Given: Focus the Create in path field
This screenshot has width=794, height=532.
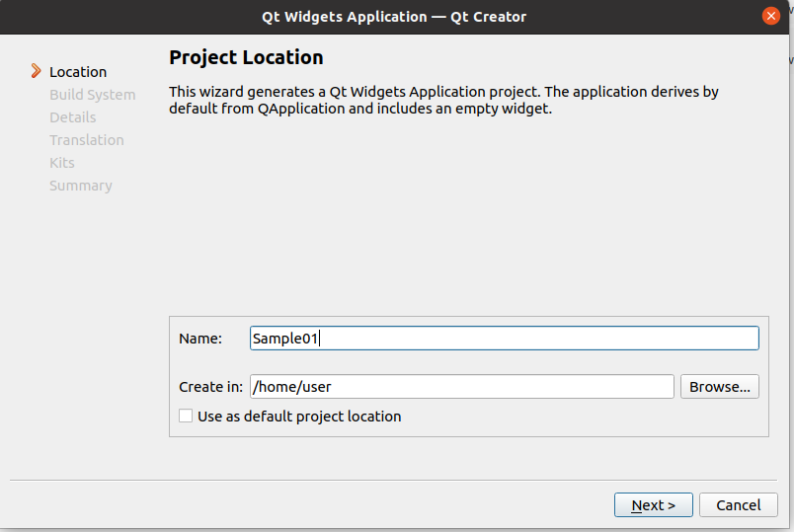Looking at the screenshot, I should (x=461, y=387).
